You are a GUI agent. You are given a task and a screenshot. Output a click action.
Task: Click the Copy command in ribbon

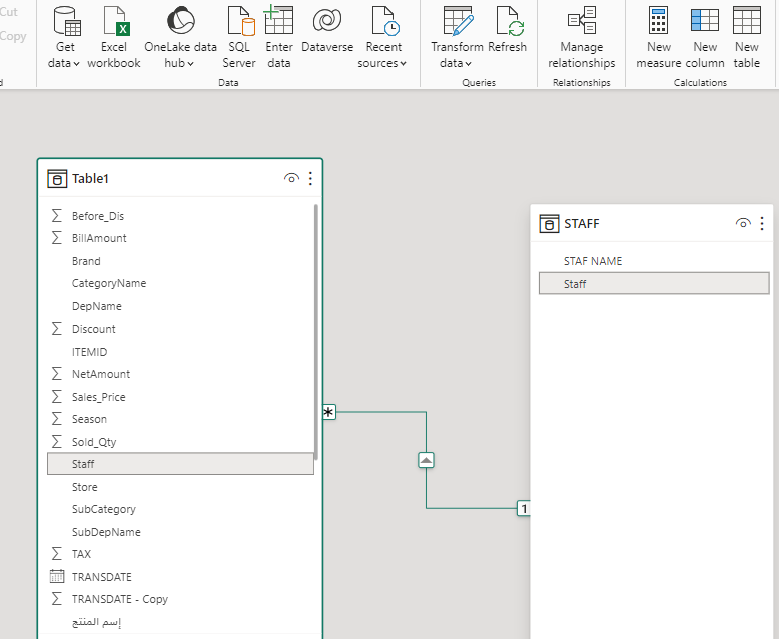pos(13,36)
